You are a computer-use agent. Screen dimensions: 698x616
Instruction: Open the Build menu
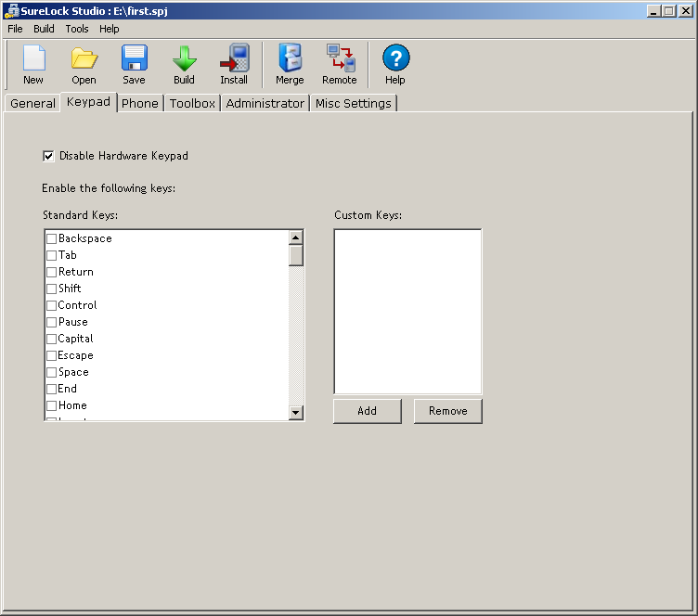pos(44,29)
